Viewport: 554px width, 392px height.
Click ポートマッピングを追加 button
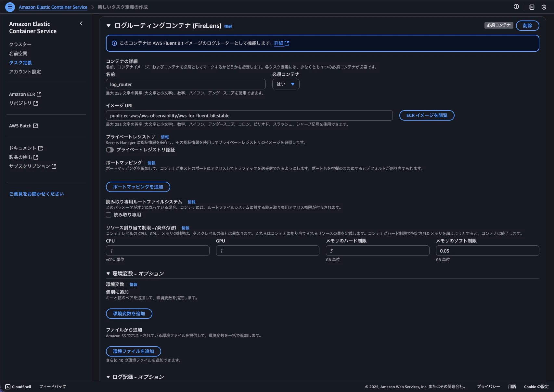138,187
